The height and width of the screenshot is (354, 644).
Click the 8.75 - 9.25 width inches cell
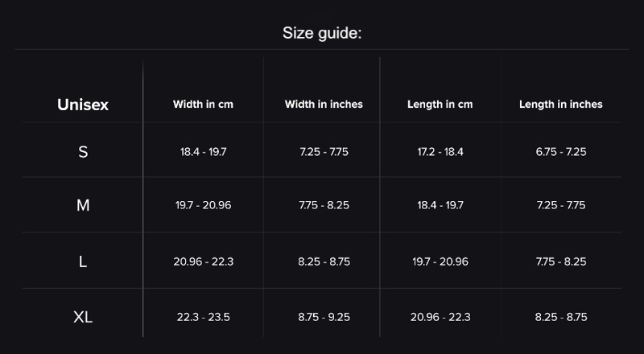(324, 317)
